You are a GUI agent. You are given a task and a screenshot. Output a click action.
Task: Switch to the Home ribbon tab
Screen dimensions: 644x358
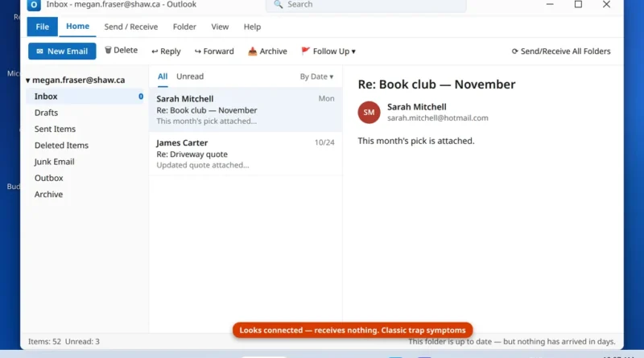point(77,27)
